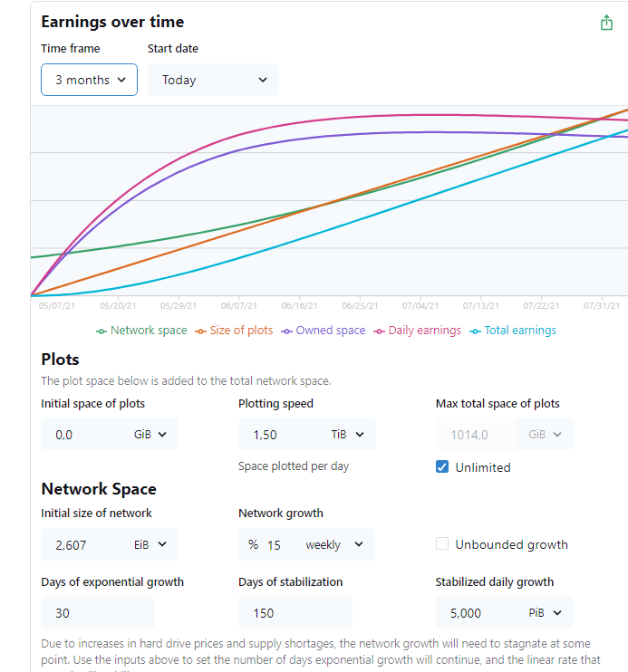This screenshot has height=672, width=628.
Task: Toggle Daily earnings legend marker
Action: point(380,331)
